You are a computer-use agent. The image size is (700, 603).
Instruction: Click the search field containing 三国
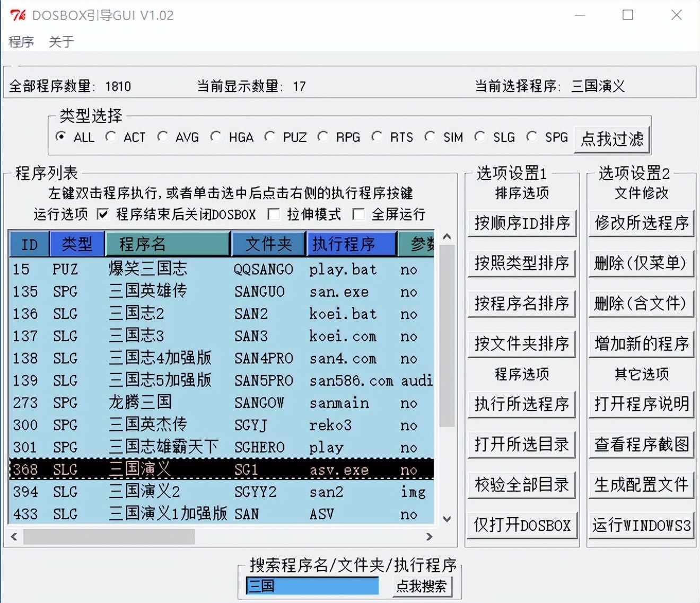click(312, 586)
